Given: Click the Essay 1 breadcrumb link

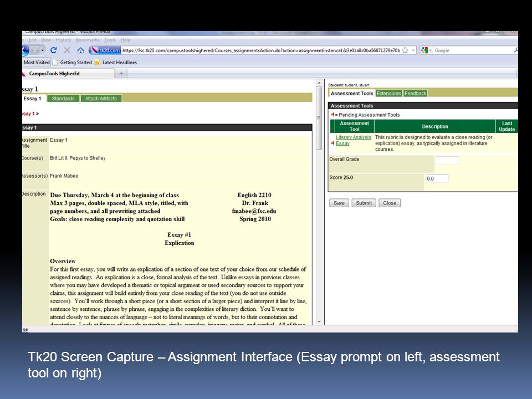Looking at the screenshot, I should [x=28, y=114].
